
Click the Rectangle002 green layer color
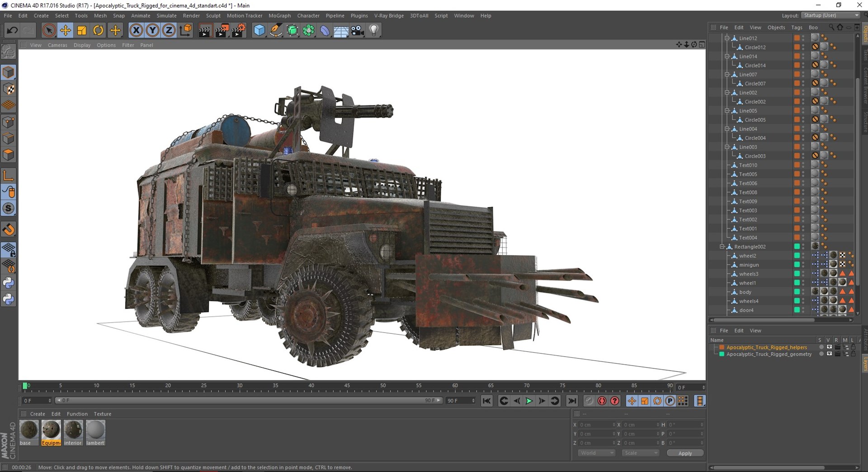(797, 247)
